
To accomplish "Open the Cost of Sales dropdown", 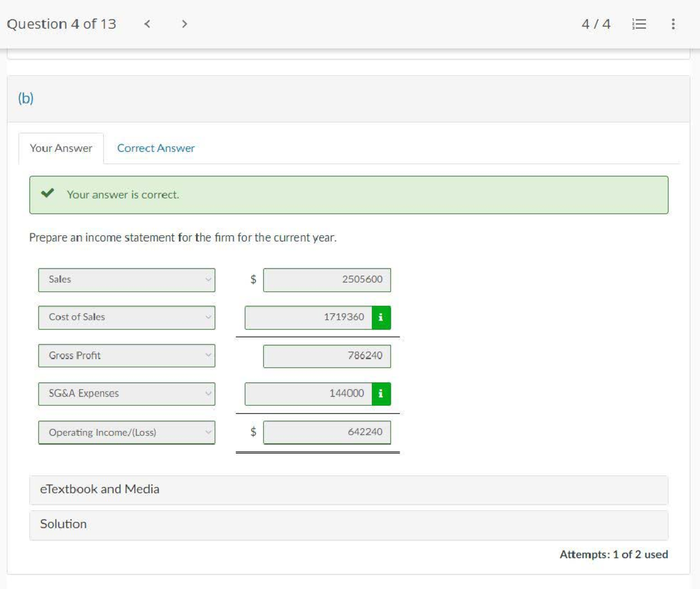I will click(x=127, y=318).
